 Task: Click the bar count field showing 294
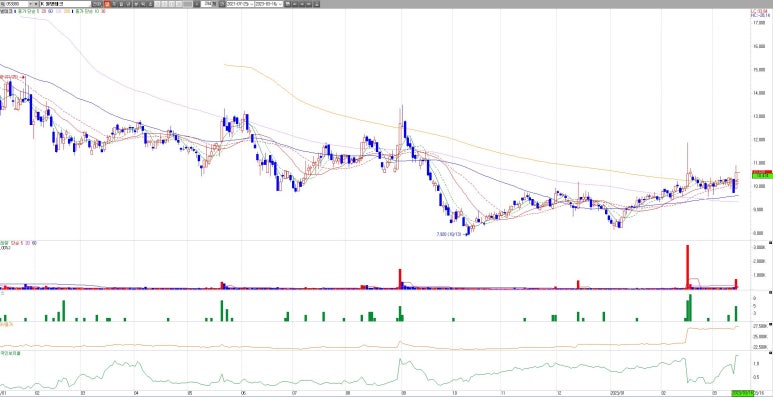[206, 4]
